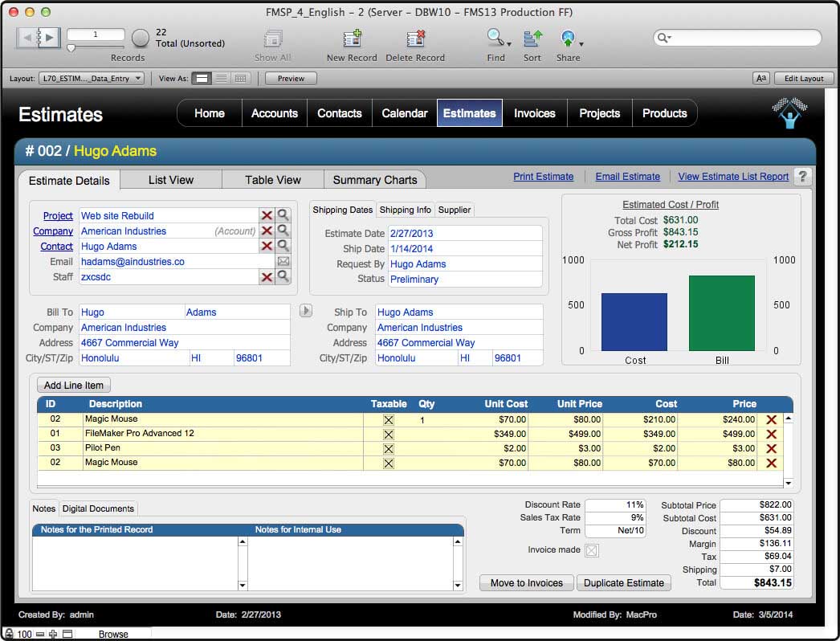The width and height of the screenshot is (840, 641).
Task: Switch to the Table View tab
Action: click(273, 180)
